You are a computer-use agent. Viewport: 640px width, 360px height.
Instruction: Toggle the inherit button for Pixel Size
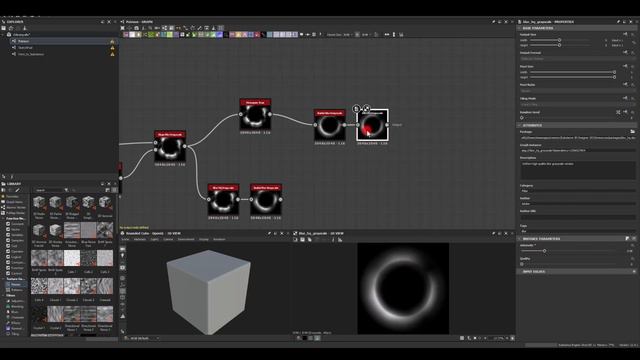point(625,66)
